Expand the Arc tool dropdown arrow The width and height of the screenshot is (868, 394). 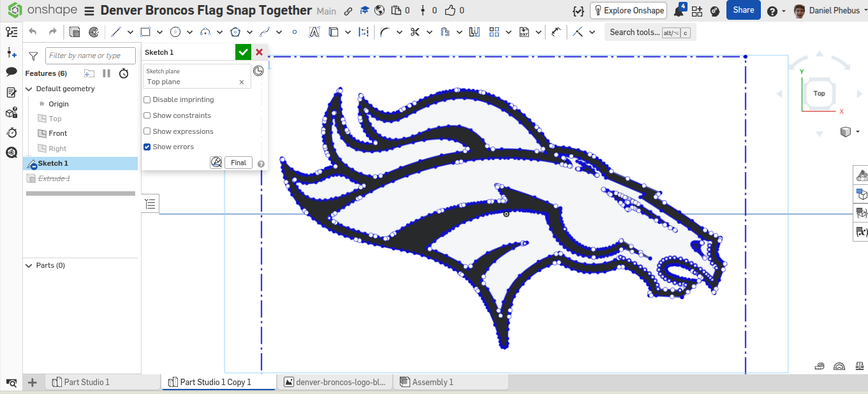click(219, 32)
